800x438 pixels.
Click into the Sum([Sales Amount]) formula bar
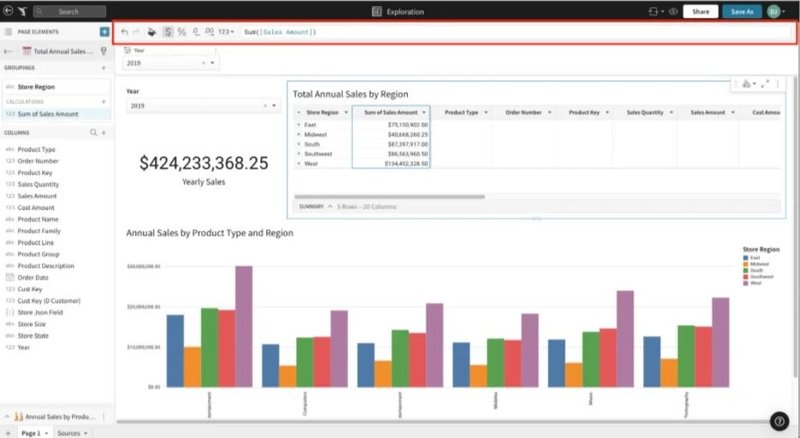click(515, 32)
